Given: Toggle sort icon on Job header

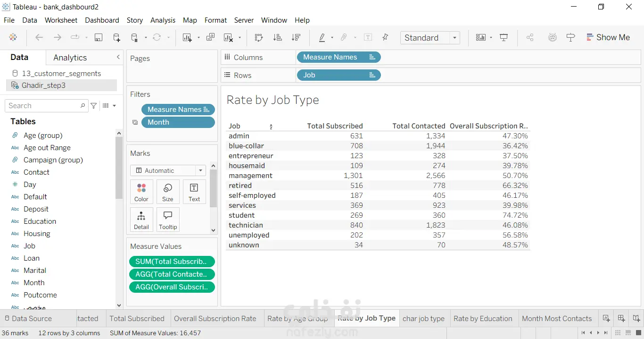Looking at the screenshot, I should [271, 127].
